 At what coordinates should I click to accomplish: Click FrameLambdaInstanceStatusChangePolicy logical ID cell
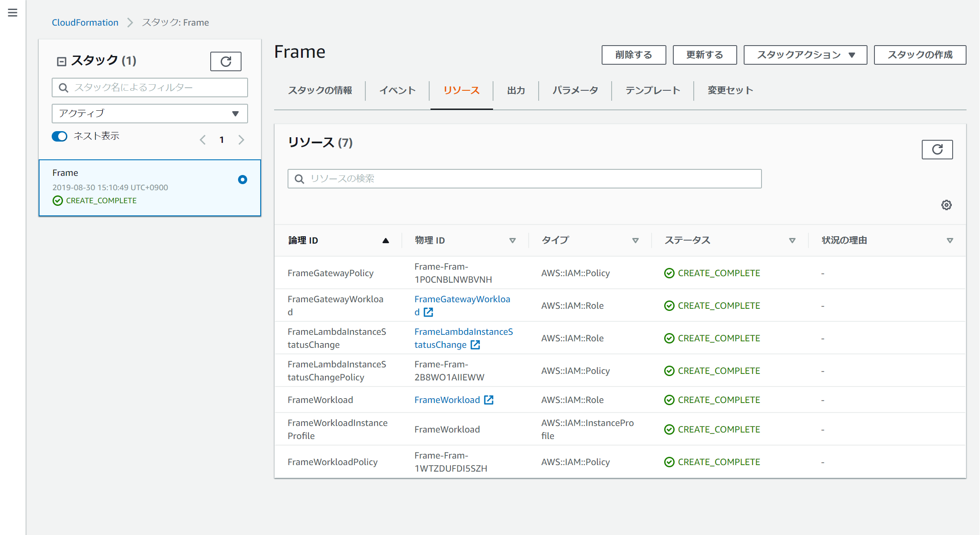pos(337,370)
